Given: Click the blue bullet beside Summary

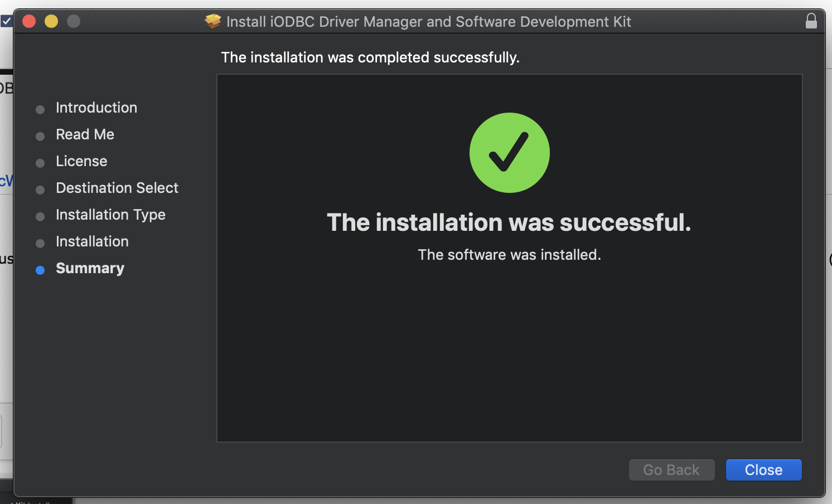Looking at the screenshot, I should coord(40,270).
